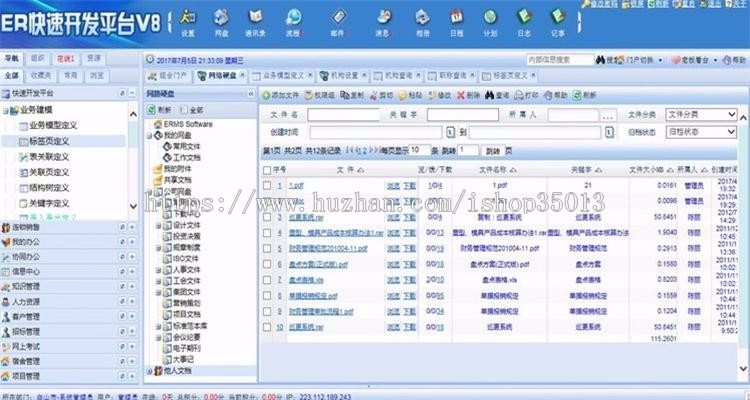Check the checkbox for row 4

click(267, 233)
